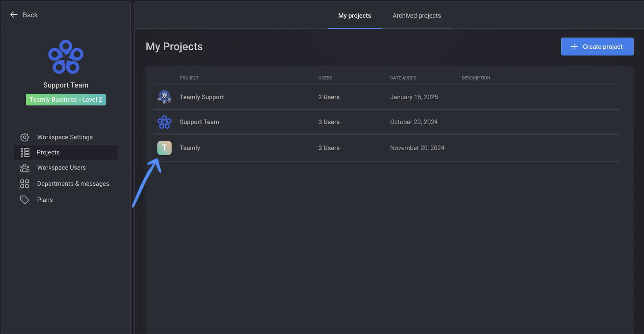Click the plus icon on Create project
This screenshot has width=644, height=334.
point(574,47)
